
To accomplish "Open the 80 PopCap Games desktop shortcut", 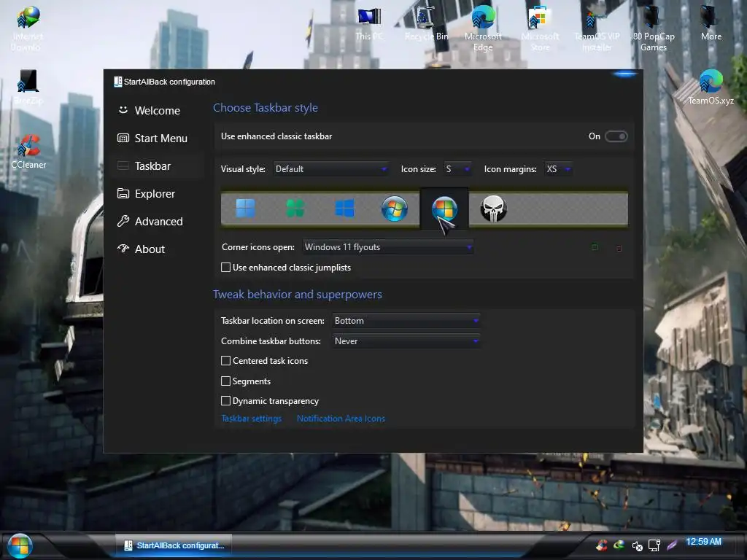I will click(x=653, y=28).
